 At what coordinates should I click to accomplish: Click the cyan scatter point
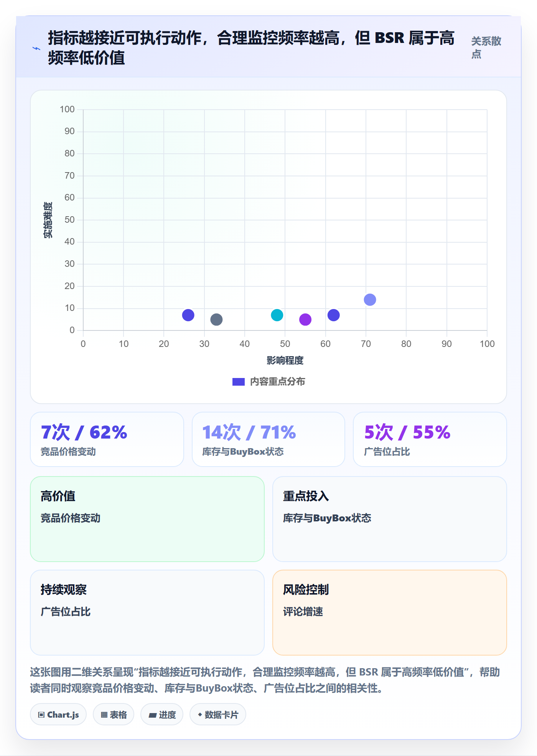[277, 315]
